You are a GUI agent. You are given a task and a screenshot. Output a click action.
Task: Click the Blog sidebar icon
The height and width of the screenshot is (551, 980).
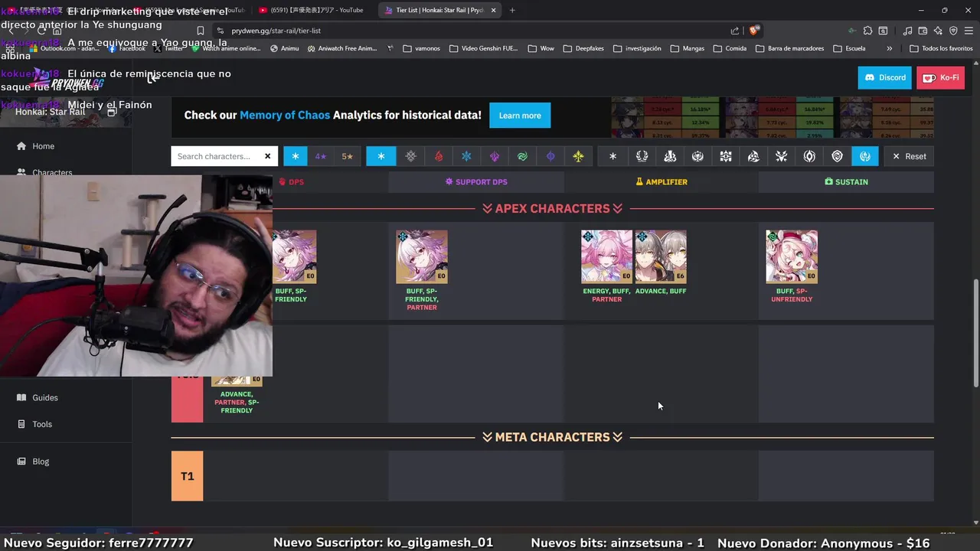tap(21, 461)
